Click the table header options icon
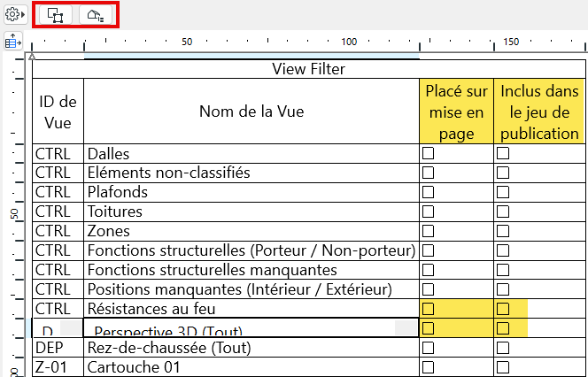588x377 pixels. (12, 41)
